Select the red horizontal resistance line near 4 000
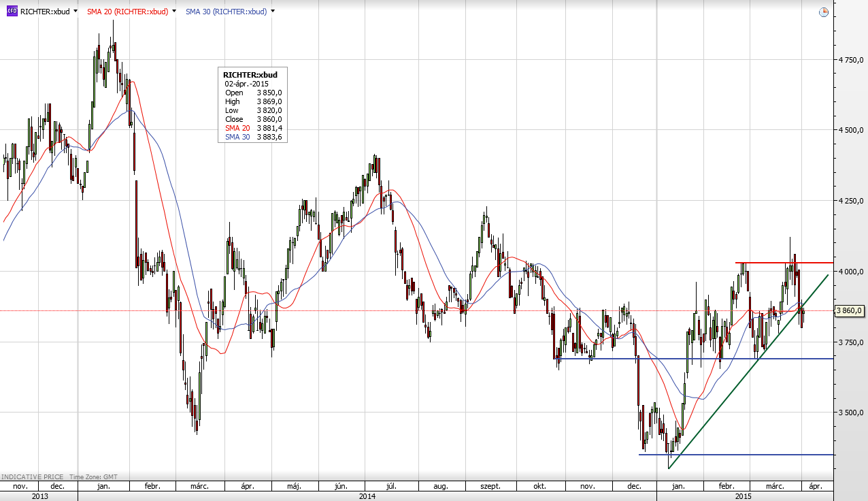This screenshot has width=868, height=501. coord(784,262)
